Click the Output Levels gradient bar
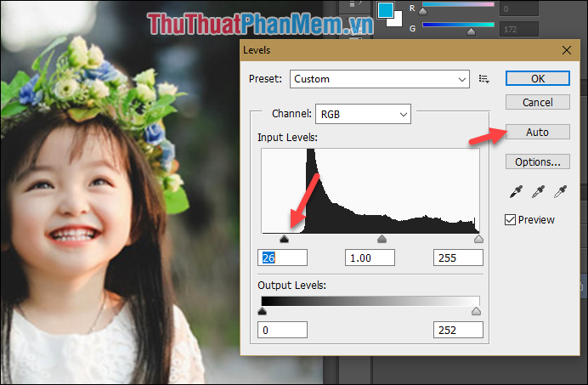 (370, 301)
